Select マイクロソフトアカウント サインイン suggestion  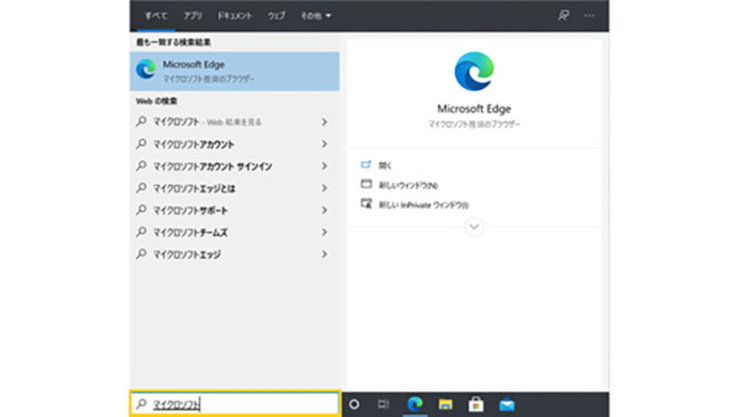(x=235, y=166)
